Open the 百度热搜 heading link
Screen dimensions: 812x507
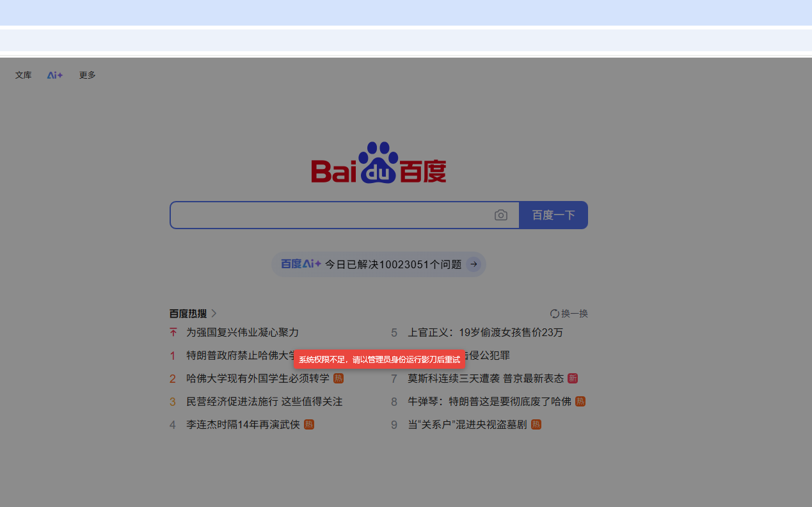tap(188, 314)
